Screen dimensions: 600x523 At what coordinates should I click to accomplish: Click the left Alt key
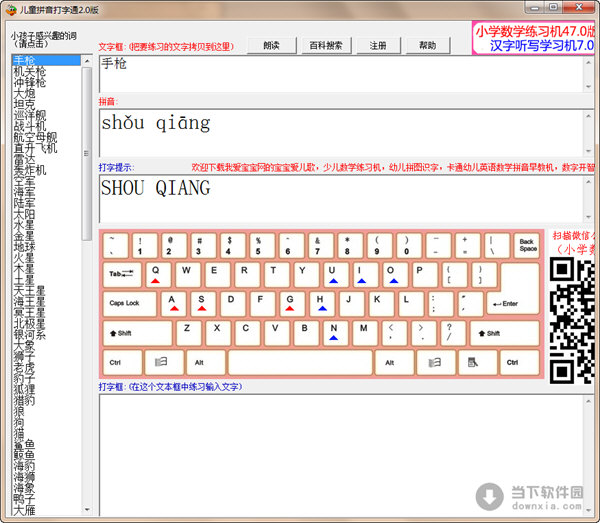pos(205,362)
